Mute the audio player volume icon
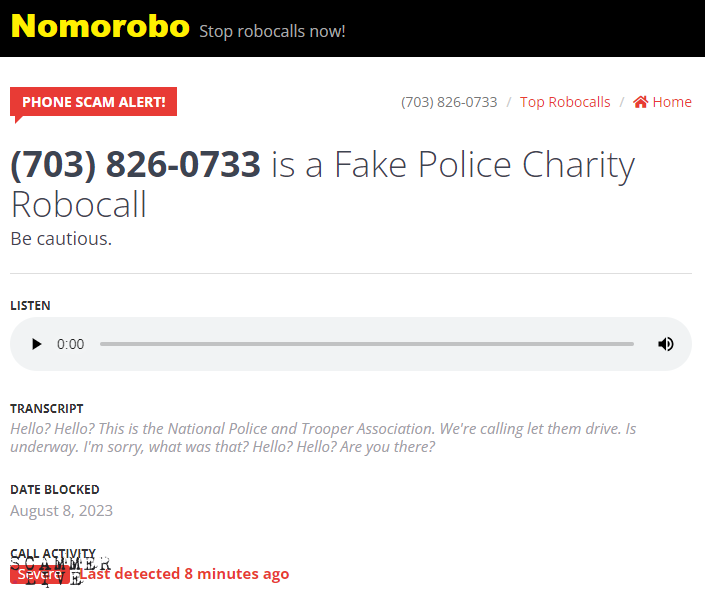This screenshot has height=598, width=705. click(x=665, y=344)
